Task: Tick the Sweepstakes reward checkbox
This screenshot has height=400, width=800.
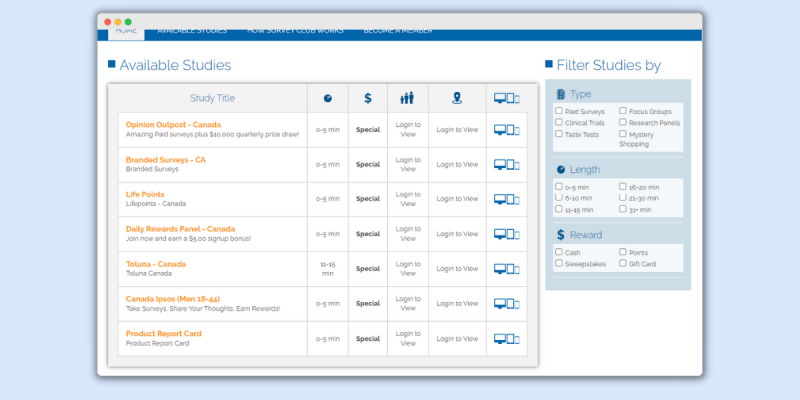Action: [559, 263]
